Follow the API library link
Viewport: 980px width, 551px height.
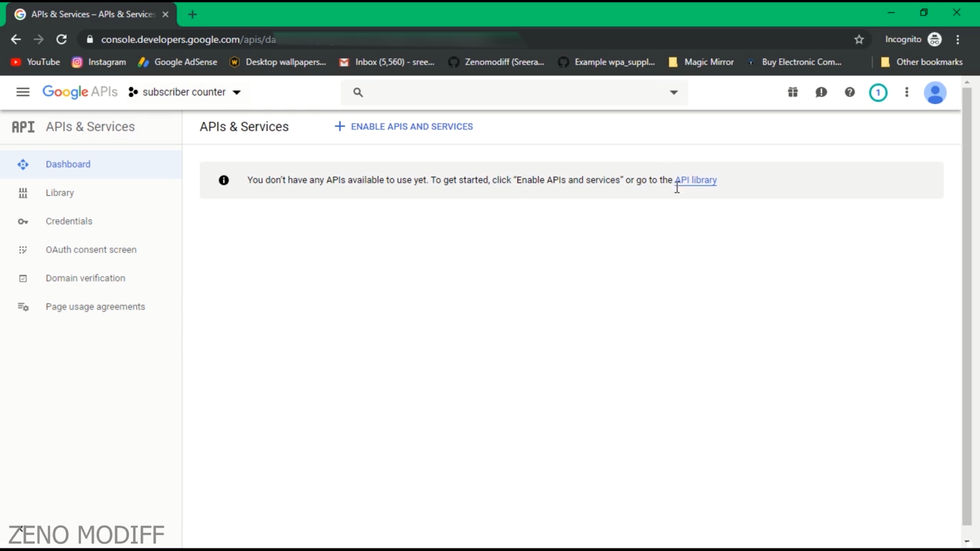pyautogui.click(x=695, y=180)
